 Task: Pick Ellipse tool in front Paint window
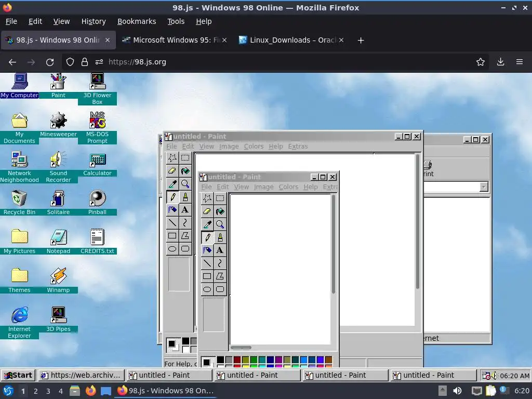(x=207, y=289)
